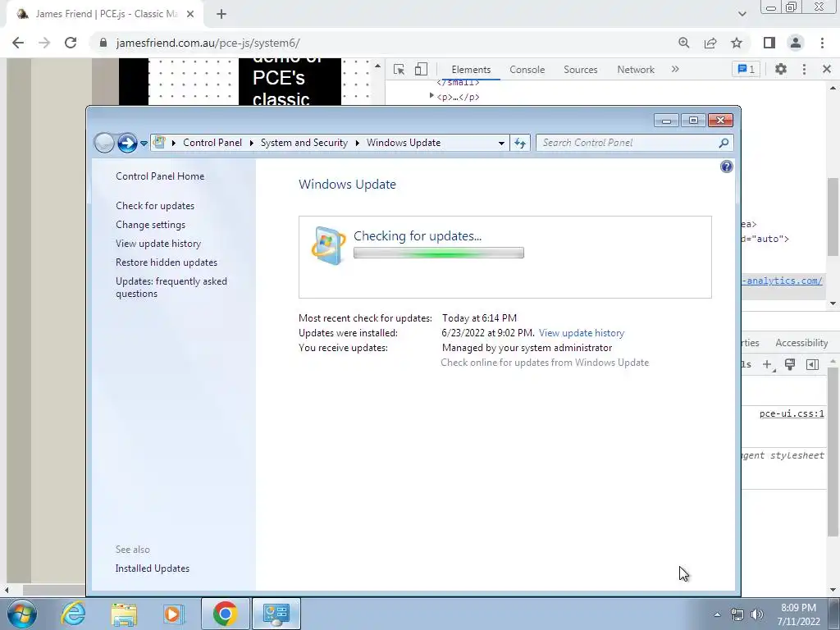The image size is (840, 630).
Task: Click the Control Panel forward navigation arrow
Action: pyautogui.click(x=127, y=143)
